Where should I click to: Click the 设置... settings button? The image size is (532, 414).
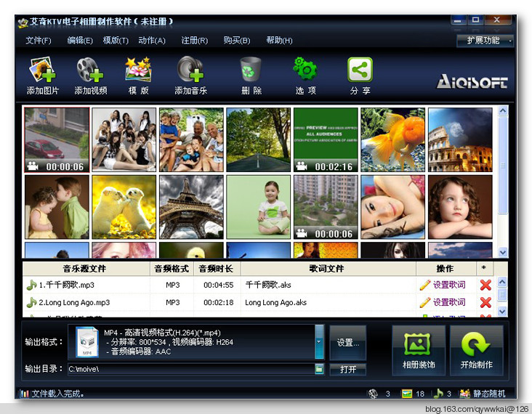tap(348, 343)
